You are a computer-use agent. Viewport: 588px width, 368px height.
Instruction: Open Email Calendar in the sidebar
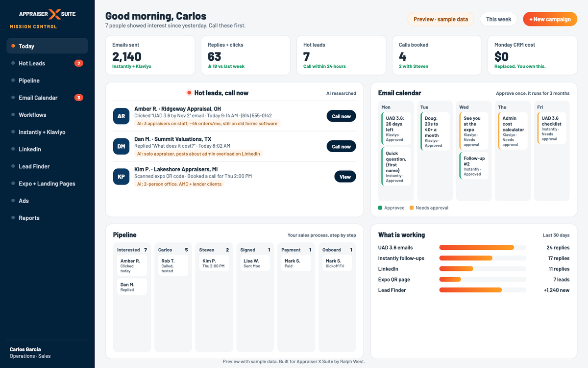(x=47, y=98)
